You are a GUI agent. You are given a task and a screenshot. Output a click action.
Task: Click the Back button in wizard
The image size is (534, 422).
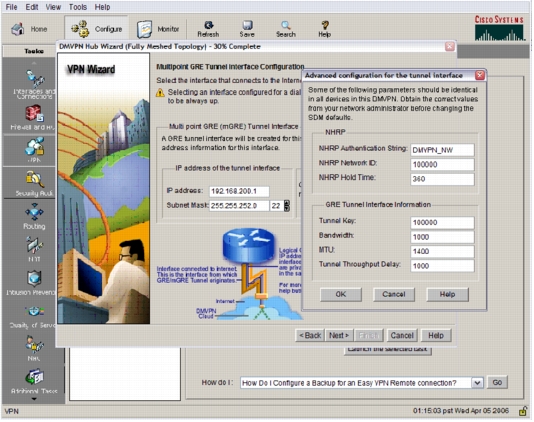[x=310, y=335]
